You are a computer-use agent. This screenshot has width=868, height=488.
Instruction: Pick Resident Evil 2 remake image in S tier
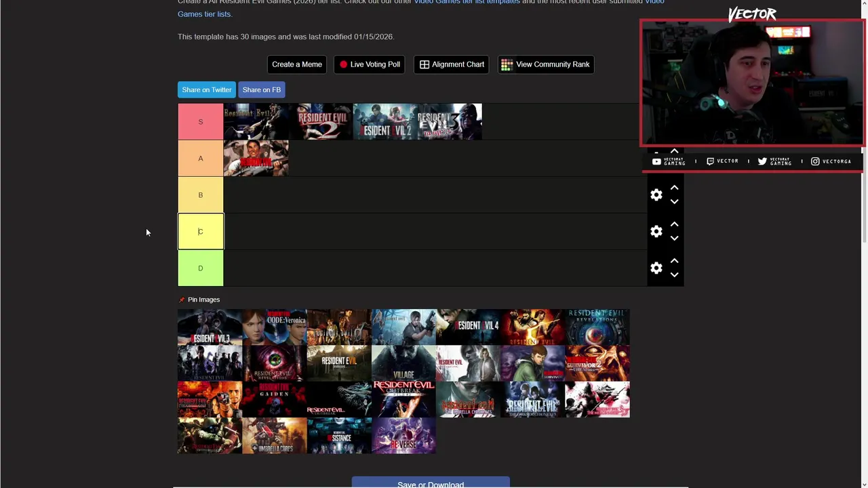click(x=385, y=122)
